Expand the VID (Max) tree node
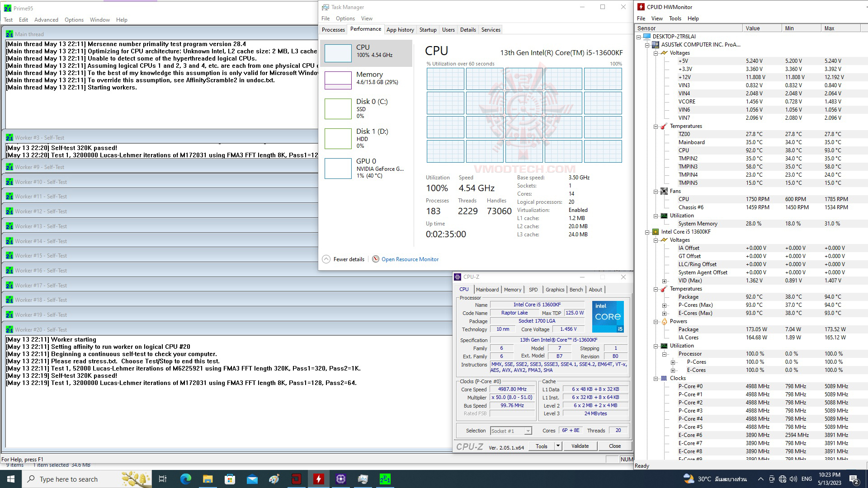The height and width of the screenshot is (488, 868). coord(664,281)
